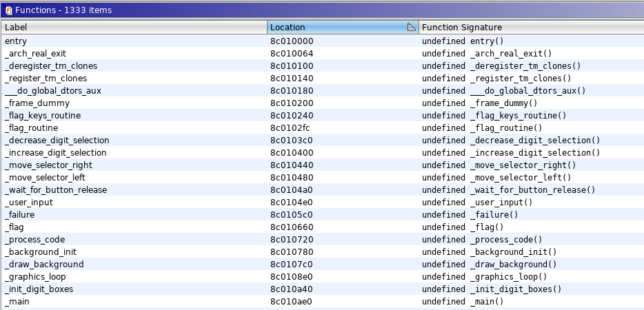Viewport: 644px width, 310px height.
Task: Select the _user_input label
Action: [29, 202]
